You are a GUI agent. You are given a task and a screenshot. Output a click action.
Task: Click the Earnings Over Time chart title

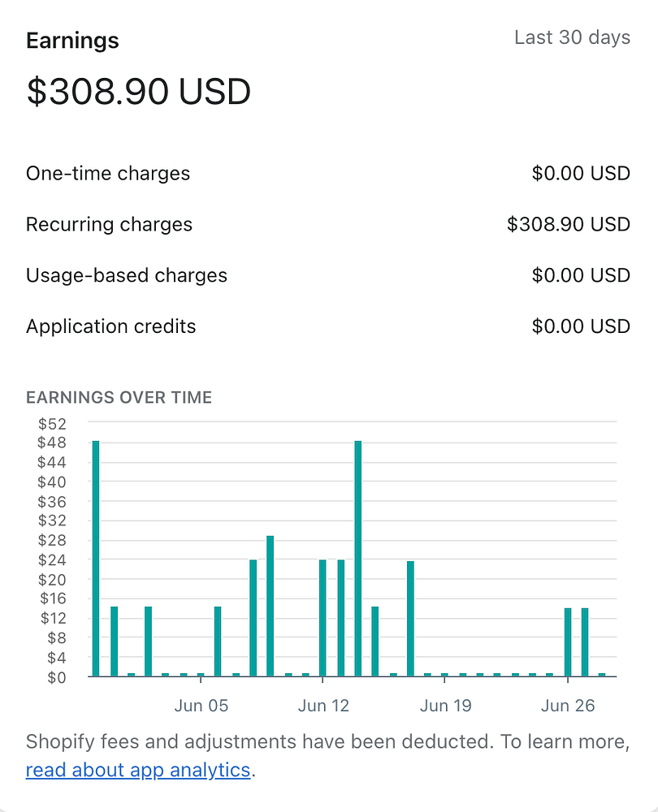(x=119, y=397)
